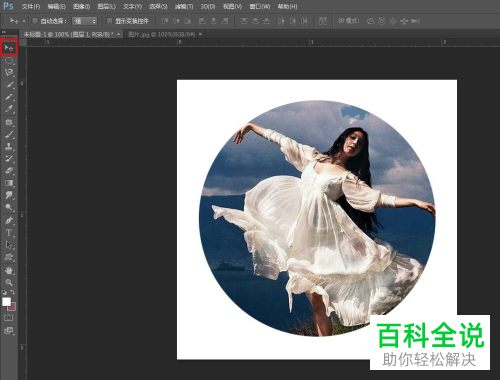Select the Dodge tool

tap(9, 207)
